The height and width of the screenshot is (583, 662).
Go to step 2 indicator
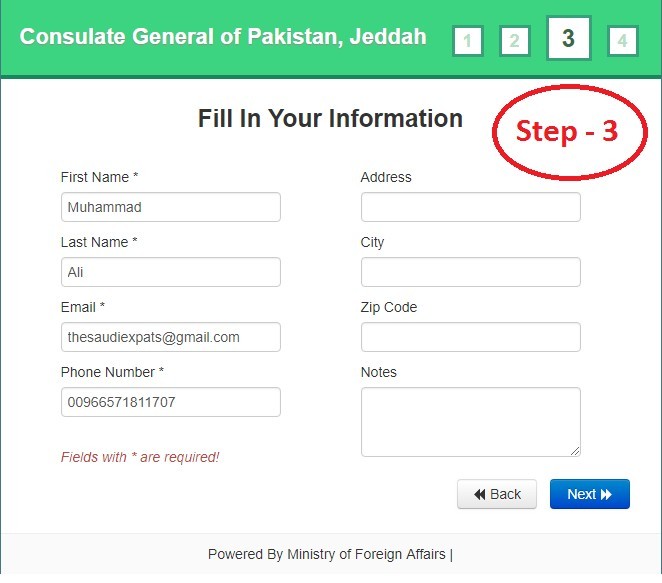click(x=514, y=41)
